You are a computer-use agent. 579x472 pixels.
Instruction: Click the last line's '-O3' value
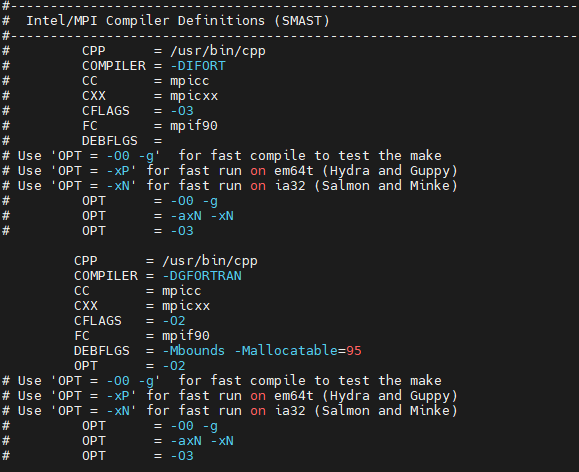182,456
